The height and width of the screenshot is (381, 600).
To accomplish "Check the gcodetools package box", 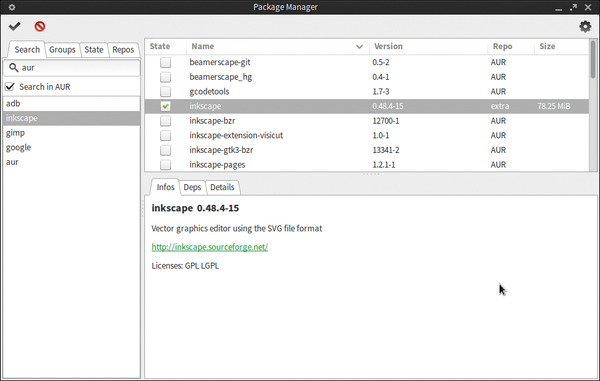I will tap(165, 91).
